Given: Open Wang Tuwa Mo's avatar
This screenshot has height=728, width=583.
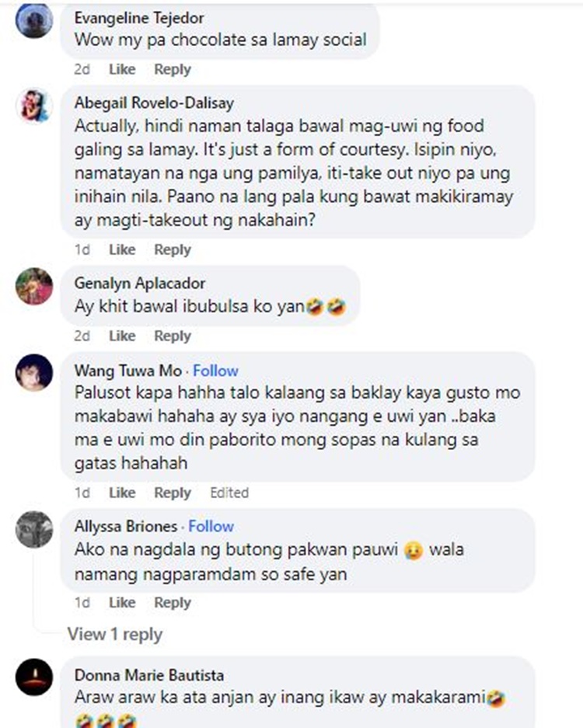Looking at the screenshot, I should point(34,372).
